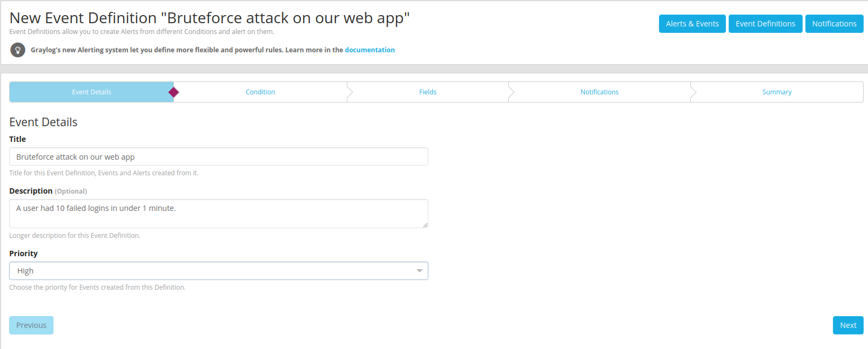Select the Event Details wizard step
The image size is (868, 349).
coord(91,92)
